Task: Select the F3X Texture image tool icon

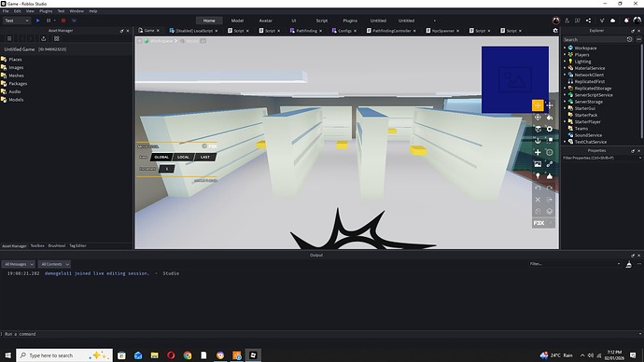Action: pyautogui.click(x=538, y=164)
